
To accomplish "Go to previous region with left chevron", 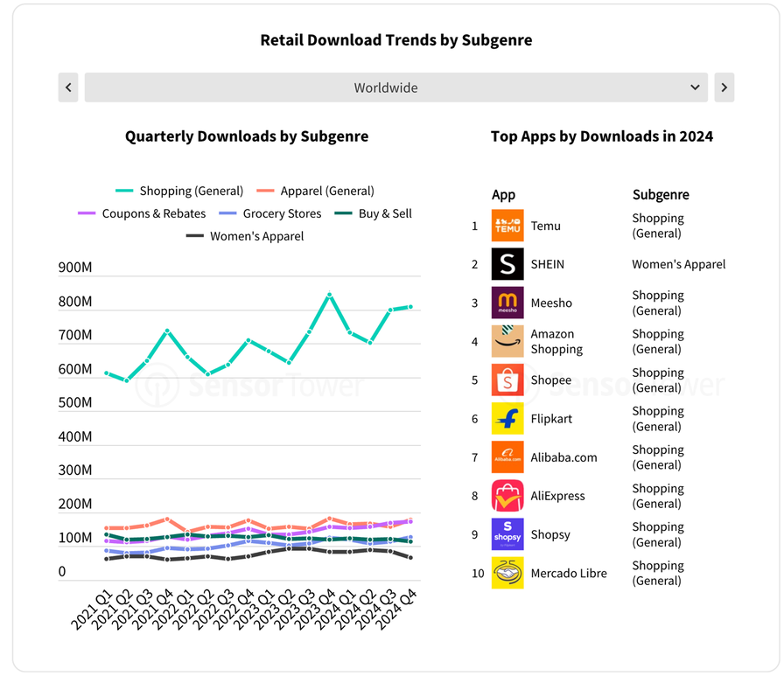I will [x=68, y=87].
